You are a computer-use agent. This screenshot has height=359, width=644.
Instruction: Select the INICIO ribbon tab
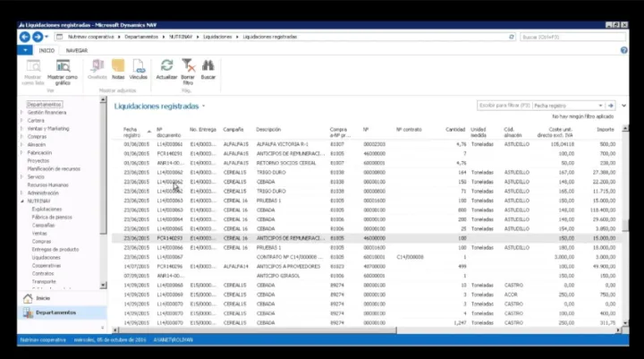tap(47, 51)
